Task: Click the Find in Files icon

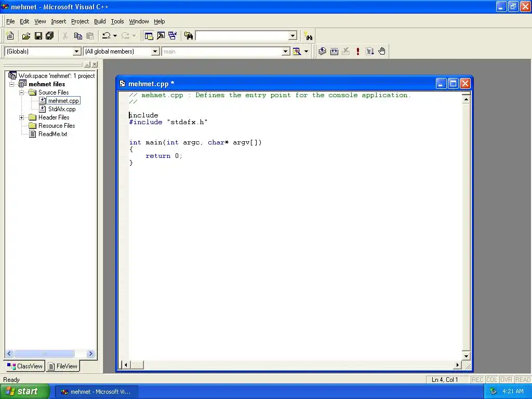Action: coord(189,36)
